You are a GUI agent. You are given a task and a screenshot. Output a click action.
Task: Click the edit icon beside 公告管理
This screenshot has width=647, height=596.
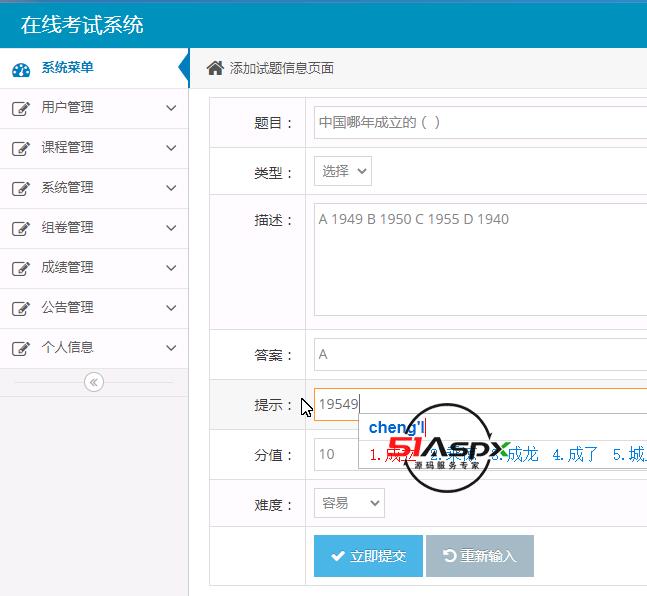[x=21, y=308]
